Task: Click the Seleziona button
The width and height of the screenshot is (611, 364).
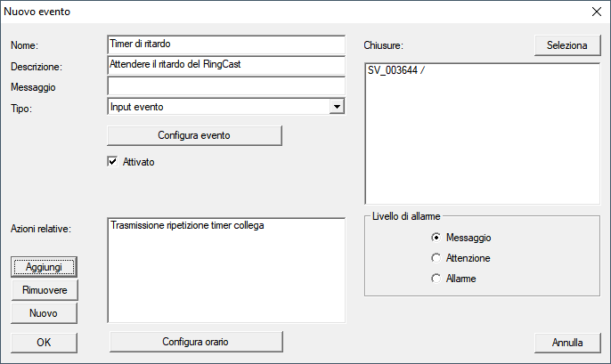Action: (566, 45)
